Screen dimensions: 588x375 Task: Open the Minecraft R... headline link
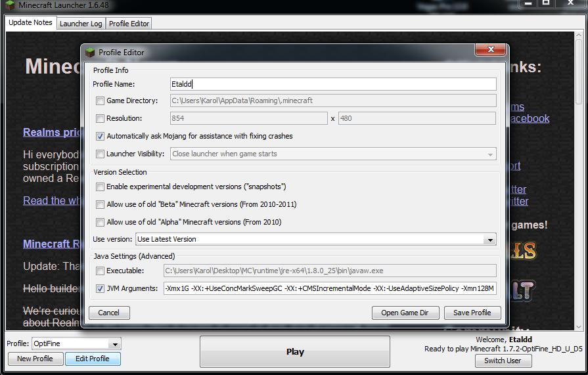click(x=52, y=244)
